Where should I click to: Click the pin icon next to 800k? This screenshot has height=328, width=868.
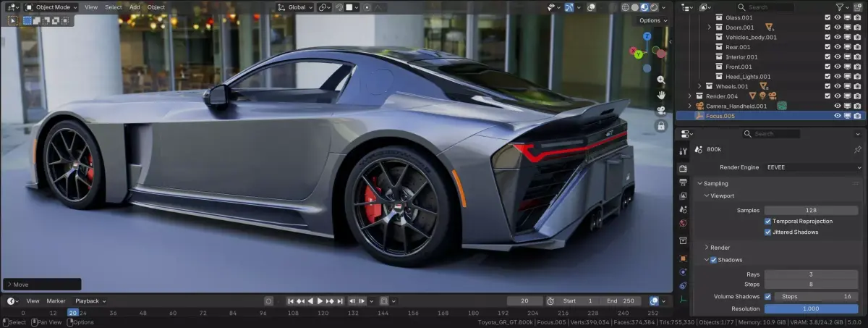pyautogui.click(x=858, y=149)
